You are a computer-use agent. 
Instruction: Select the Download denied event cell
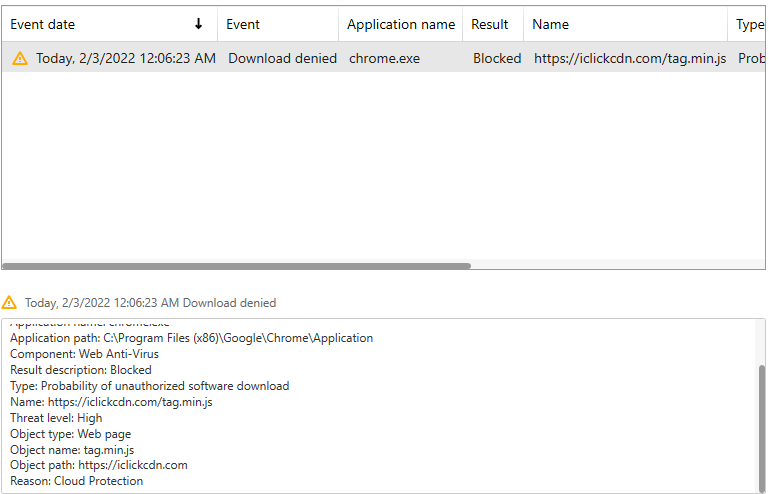[x=282, y=59]
